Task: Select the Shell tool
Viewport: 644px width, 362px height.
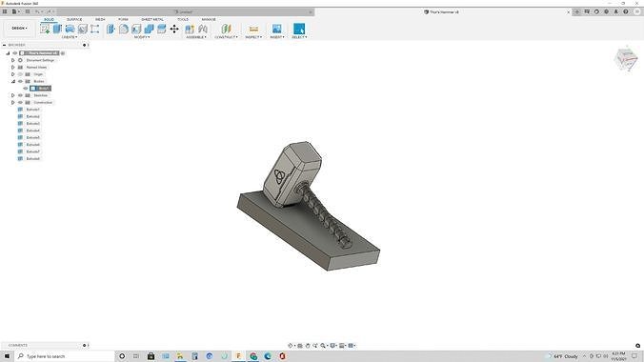Action: 136,29
